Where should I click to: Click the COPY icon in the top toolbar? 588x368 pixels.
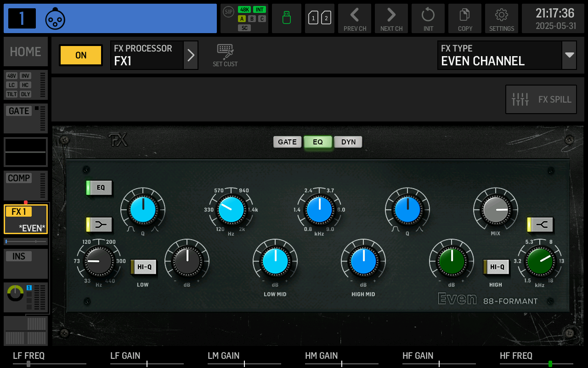[x=464, y=18]
